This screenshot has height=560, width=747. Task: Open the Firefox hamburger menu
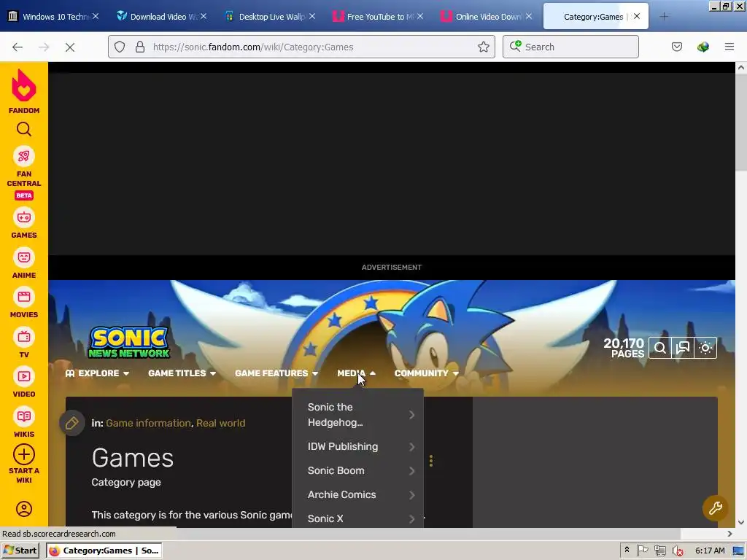coord(729,47)
